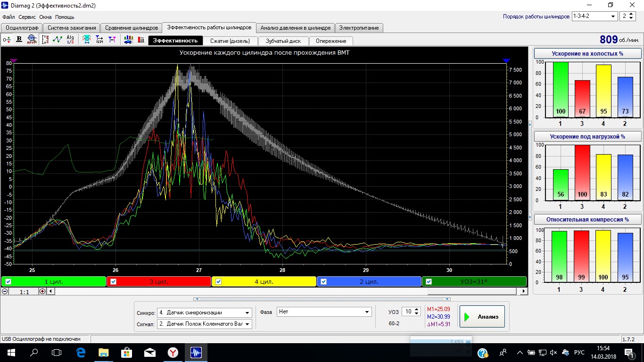Decrease the УОЗ stepper value
The width and height of the screenshot is (644, 362).
[417, 314]
